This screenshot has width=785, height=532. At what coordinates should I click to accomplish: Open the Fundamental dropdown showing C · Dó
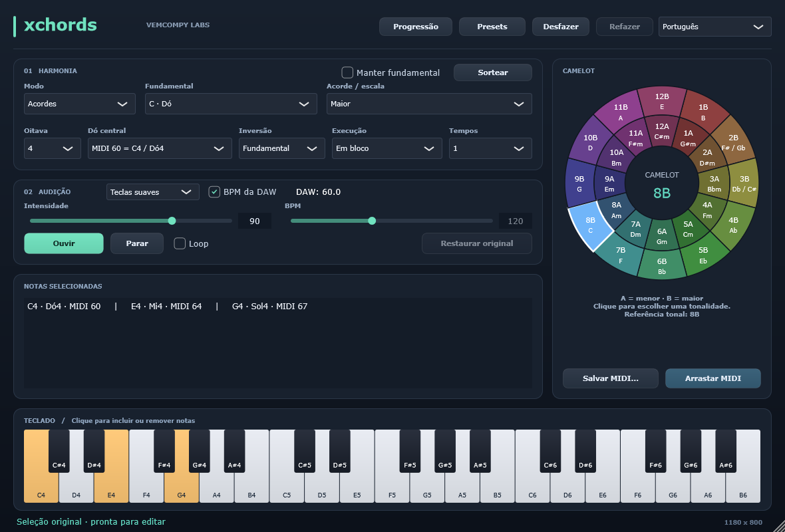[231, 104]
